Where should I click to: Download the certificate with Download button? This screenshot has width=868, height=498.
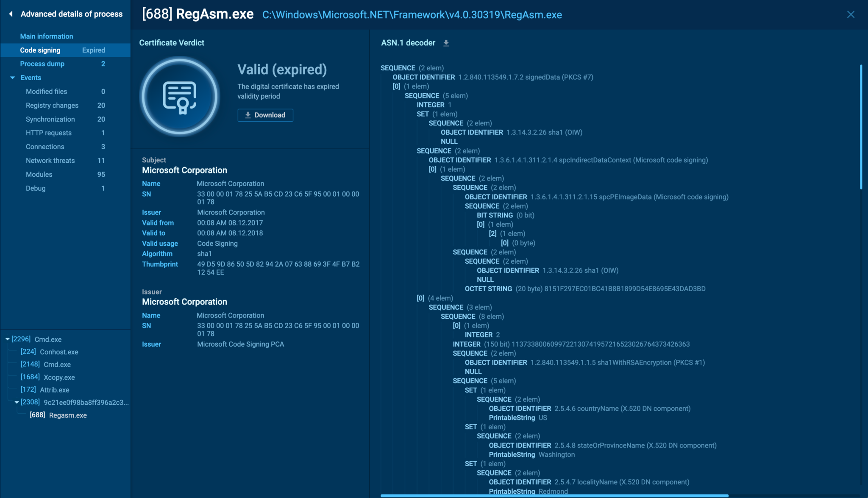click(265, 115)
